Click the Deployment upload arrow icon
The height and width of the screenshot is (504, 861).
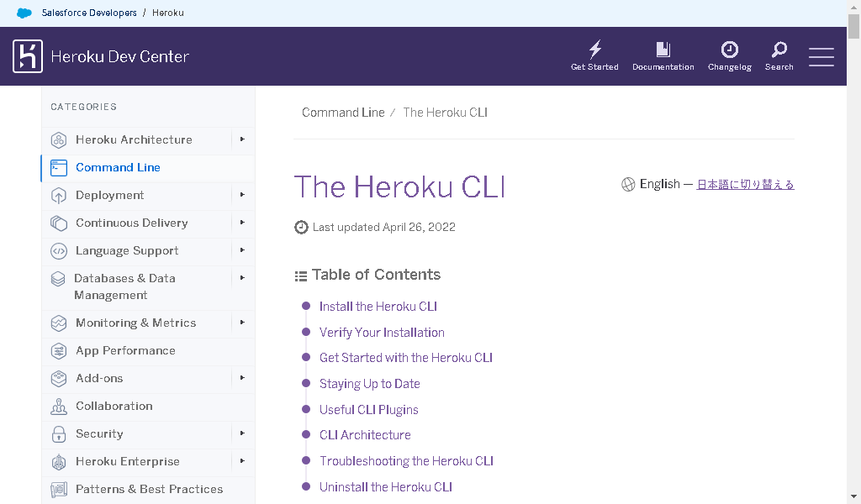tap(59, 195)
